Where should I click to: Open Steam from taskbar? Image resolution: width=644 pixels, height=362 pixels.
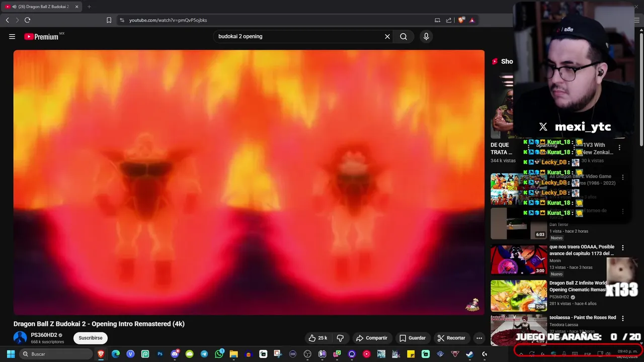[469, 354]
